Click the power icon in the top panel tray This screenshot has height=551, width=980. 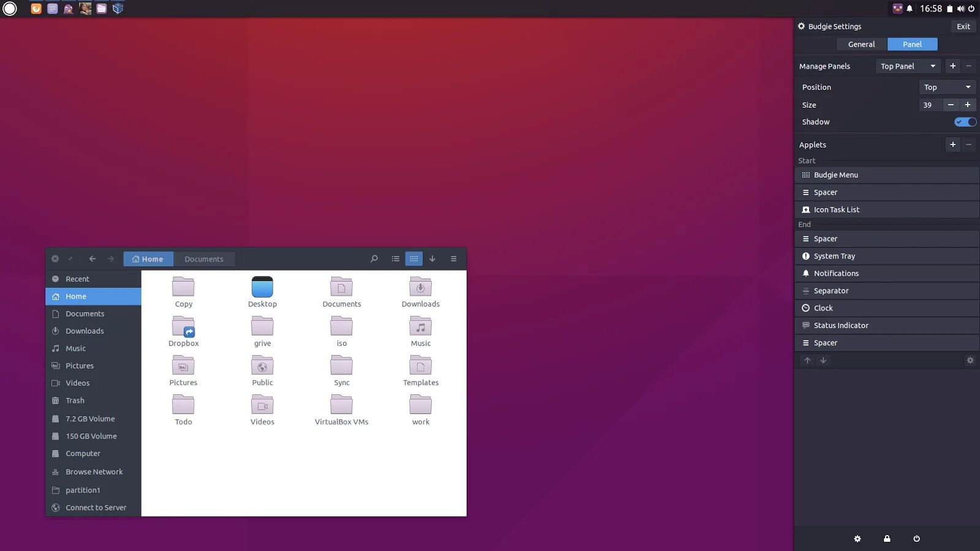tap(971, 9)
